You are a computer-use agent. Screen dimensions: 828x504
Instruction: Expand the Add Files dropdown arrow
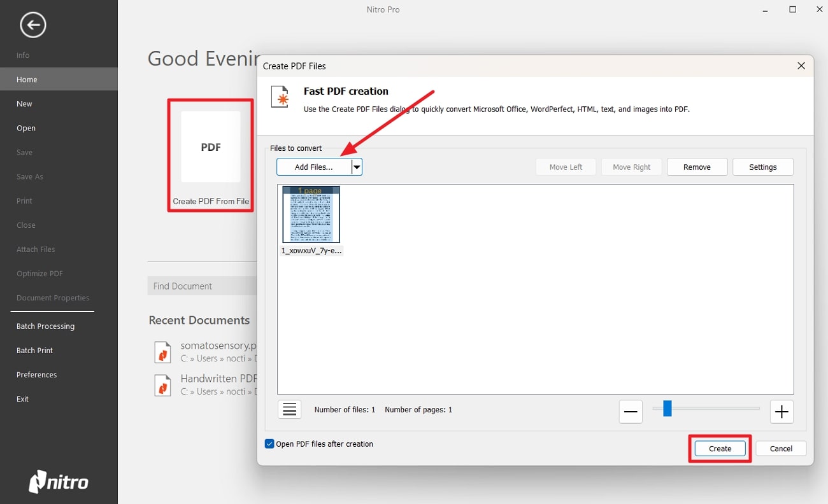point(357,167)
